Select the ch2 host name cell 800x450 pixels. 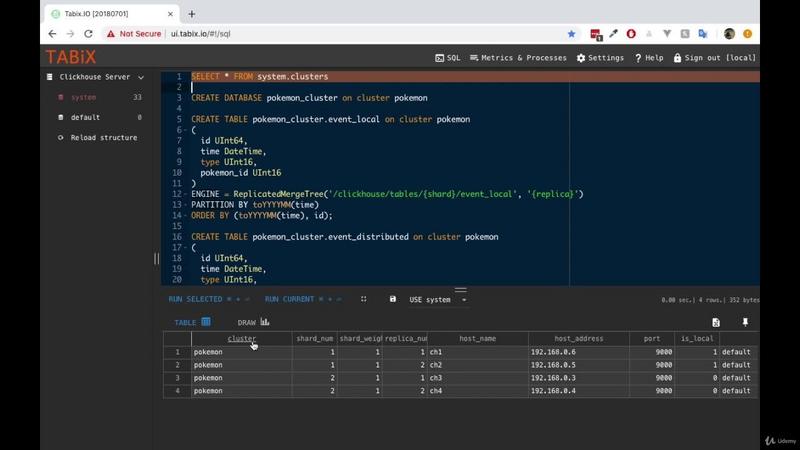point(478,365)
